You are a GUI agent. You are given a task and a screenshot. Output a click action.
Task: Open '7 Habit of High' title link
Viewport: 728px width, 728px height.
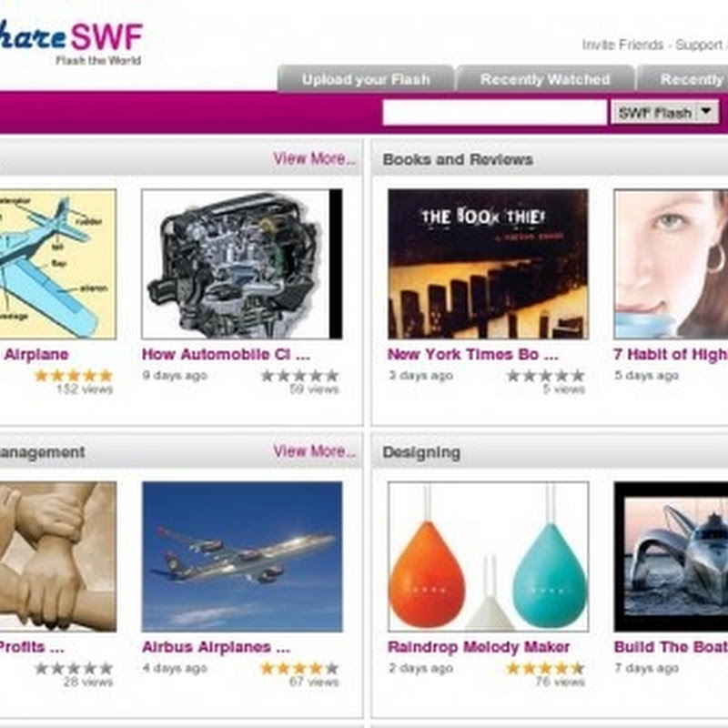point(671,355)
